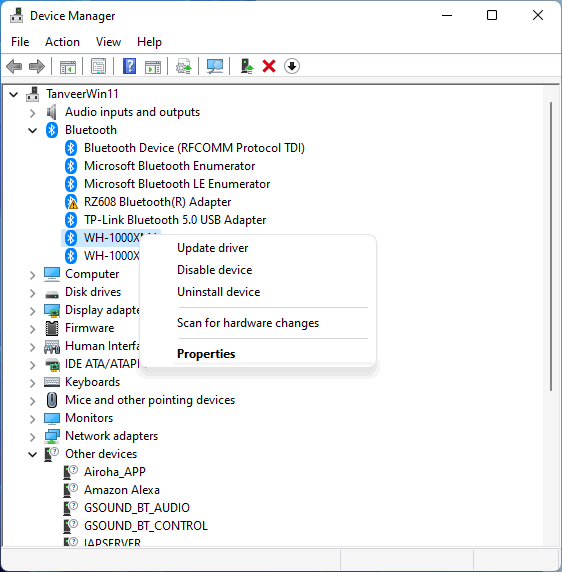Select Microsoft Bluetooth LE Enumerator

click(177, 184)
